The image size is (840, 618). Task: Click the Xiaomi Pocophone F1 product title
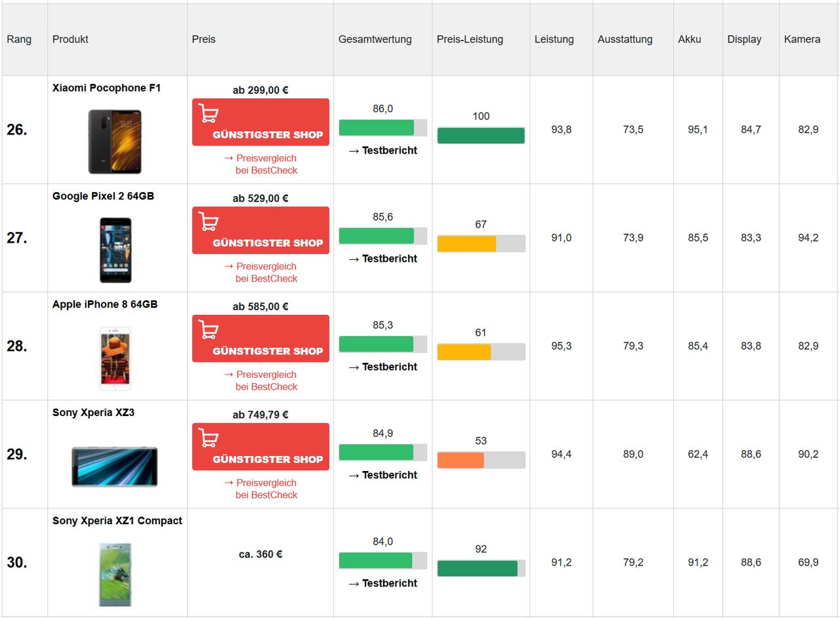pyautogui.click(x=106, y=88)
